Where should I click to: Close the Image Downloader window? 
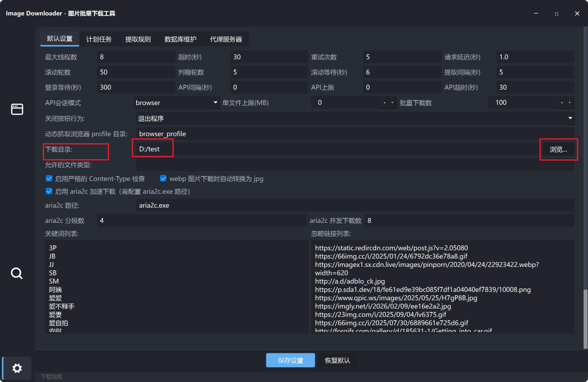tap(577, 13)
